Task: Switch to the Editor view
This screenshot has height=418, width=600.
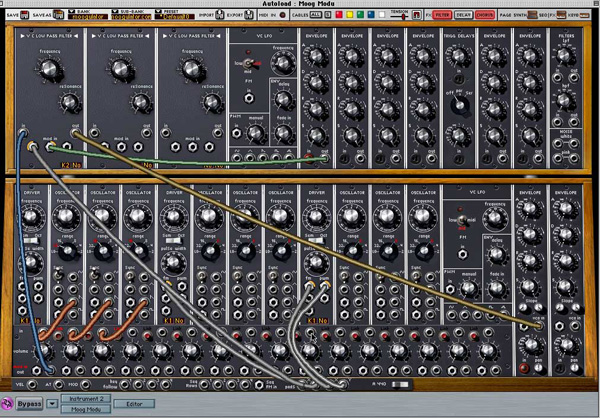Action: (134, 403)
